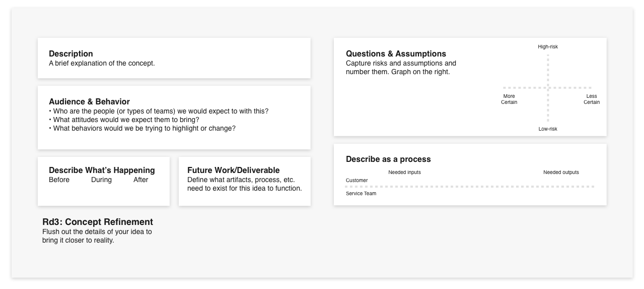Image resolution: width=644 pixels, height=289 pixels.
Task: Click the Before label
Action: tap(59, 180)
